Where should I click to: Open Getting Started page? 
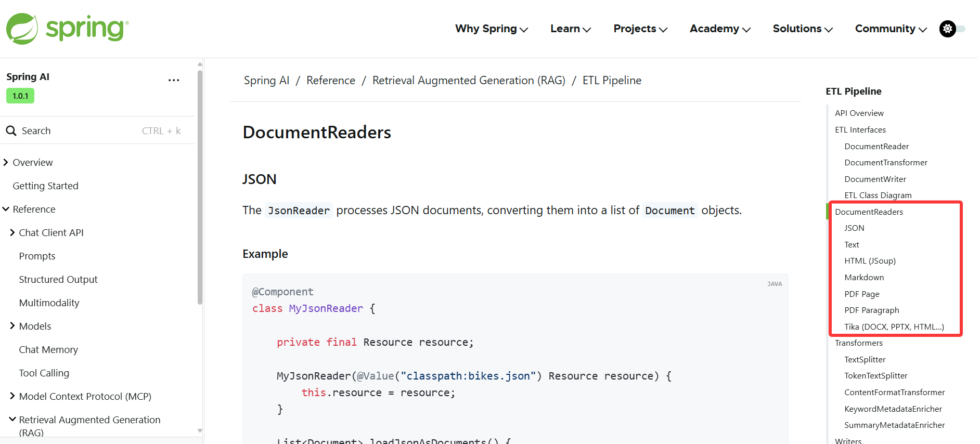pos(45,186)
